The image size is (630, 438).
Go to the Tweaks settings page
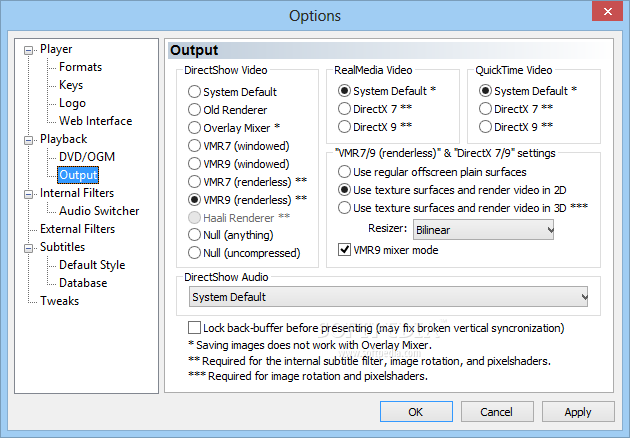tap(59, 301)
